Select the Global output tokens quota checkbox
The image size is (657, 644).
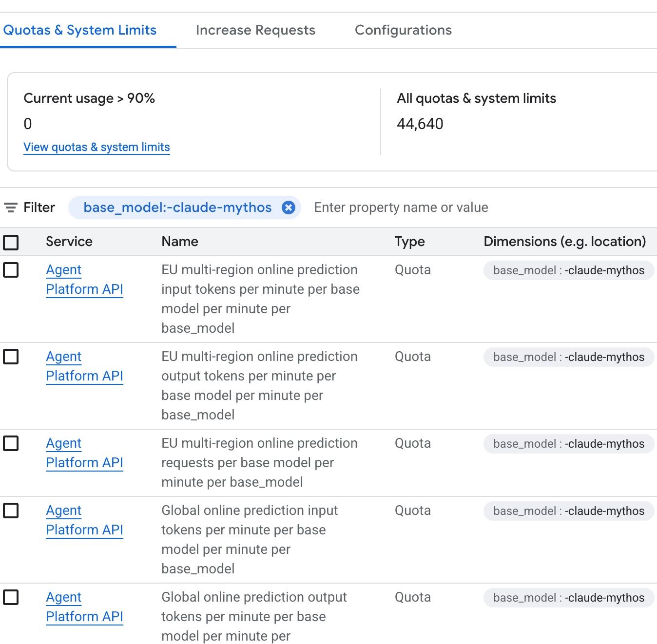(11, 597)
